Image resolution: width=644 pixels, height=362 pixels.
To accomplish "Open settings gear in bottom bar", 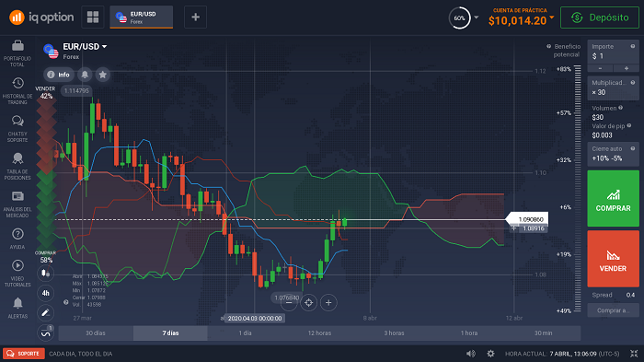I will point(490,354).
